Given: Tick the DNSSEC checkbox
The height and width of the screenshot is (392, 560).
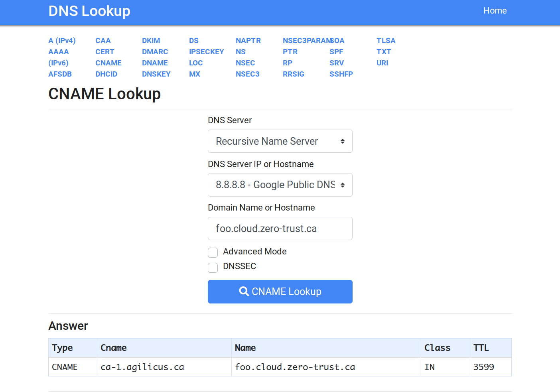Looking at the screenshot, I should [x=213, y=267].
